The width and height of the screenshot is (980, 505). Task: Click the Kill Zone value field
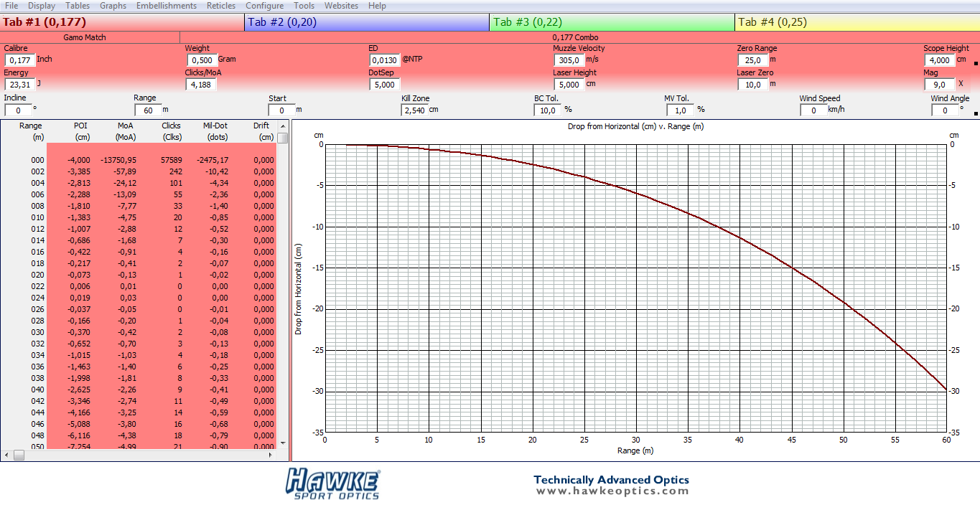pyautogui.click(x=414, y=110)
